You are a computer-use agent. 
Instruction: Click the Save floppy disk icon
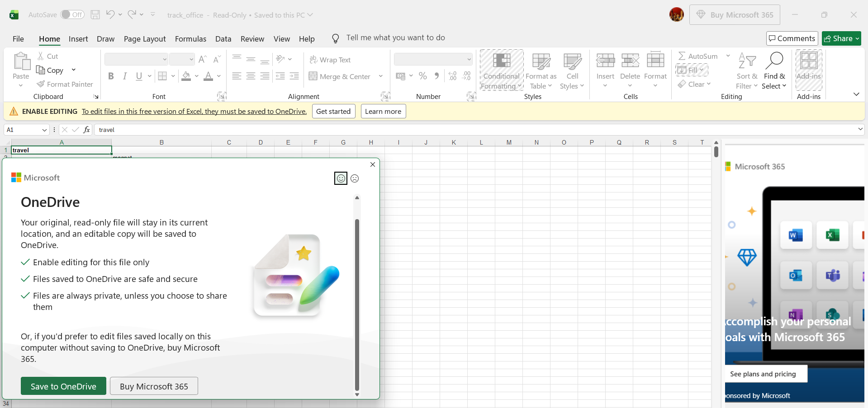(x=95, y=14)
